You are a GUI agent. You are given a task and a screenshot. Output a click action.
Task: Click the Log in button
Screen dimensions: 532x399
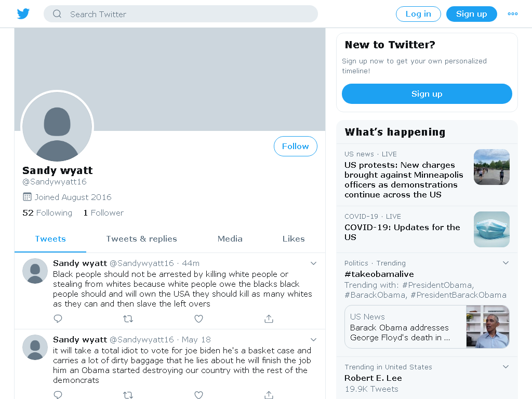418,14
